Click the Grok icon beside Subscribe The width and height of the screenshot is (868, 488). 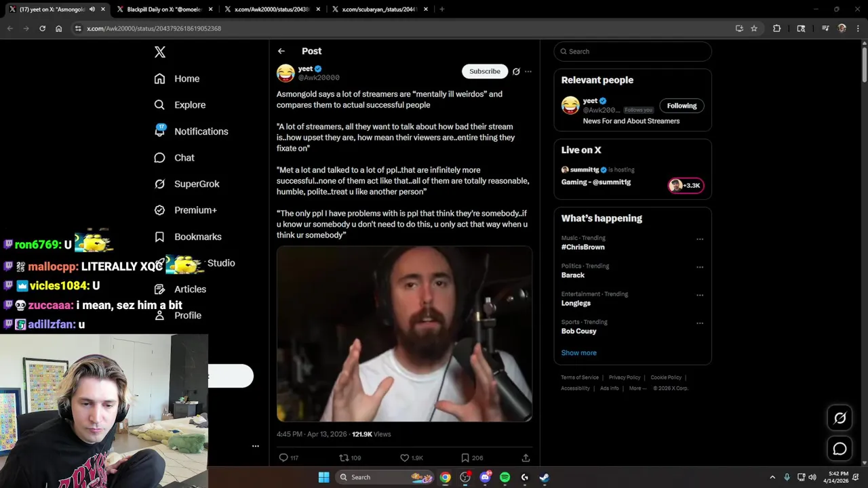click(x=516, y=71)
